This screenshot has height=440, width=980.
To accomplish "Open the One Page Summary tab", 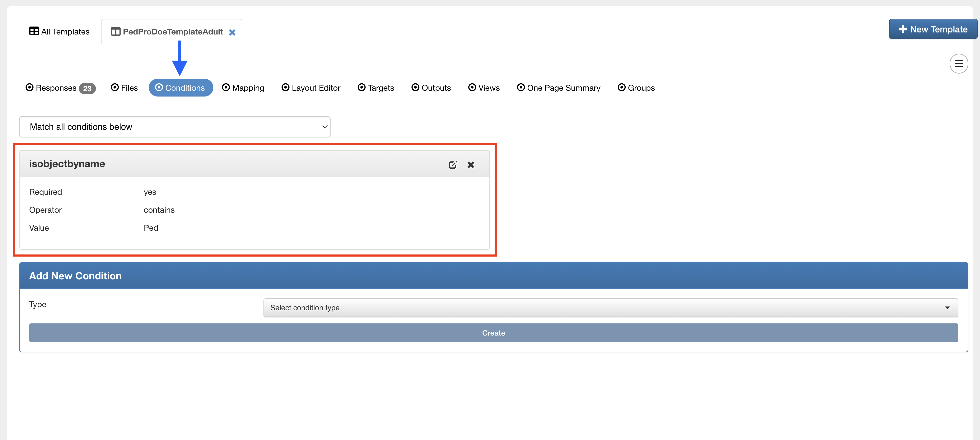I will tap(559, 88).
